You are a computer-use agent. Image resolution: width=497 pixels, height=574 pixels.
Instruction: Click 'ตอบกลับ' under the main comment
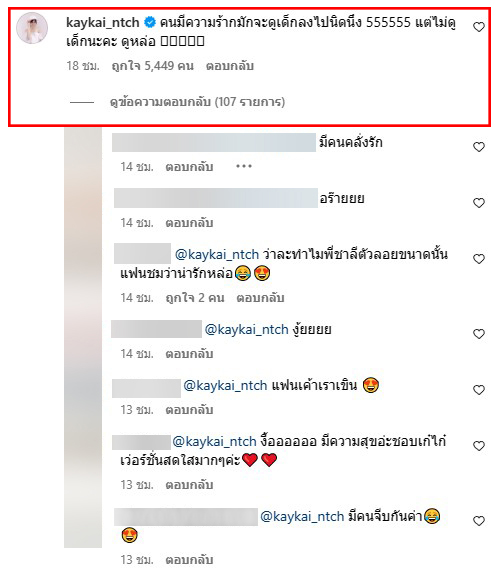(x=230, y=66)
